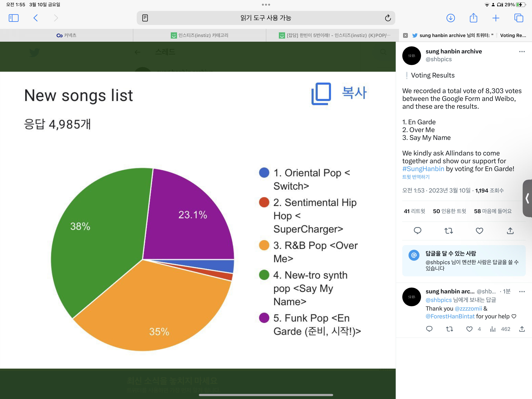Go back to previous page
Screen dimensions: 532x399
click(x=36, y=18)
